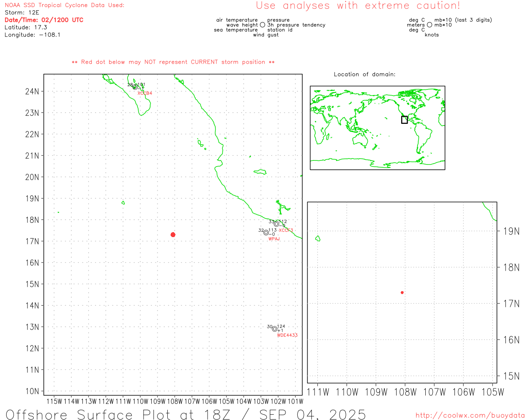
Task: Click the 19N label on inset map
Action: 511,231
